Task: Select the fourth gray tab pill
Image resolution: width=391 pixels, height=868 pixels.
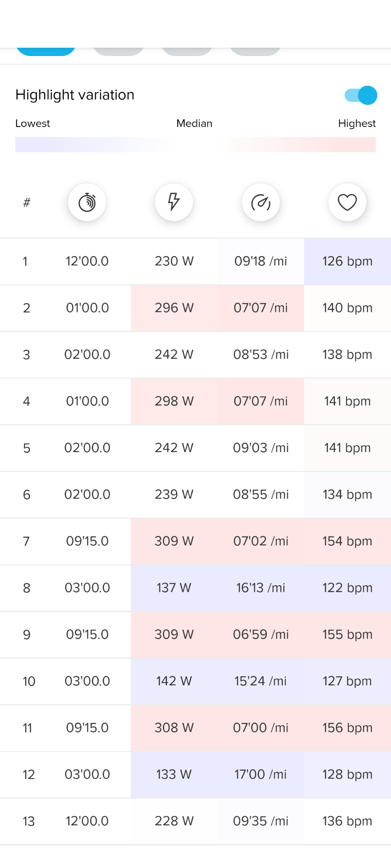Action: [x=255, y=51]
